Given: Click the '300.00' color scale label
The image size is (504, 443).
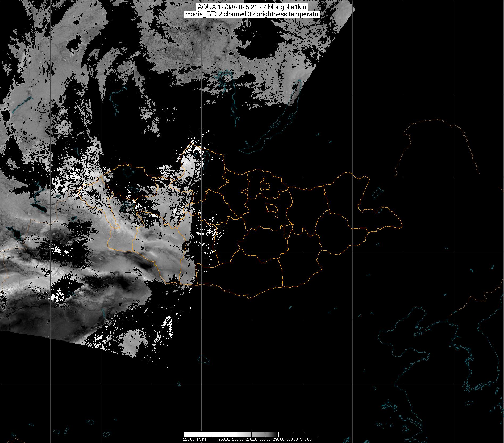Looking at the screenshot, I should click(x=292, y=439).
